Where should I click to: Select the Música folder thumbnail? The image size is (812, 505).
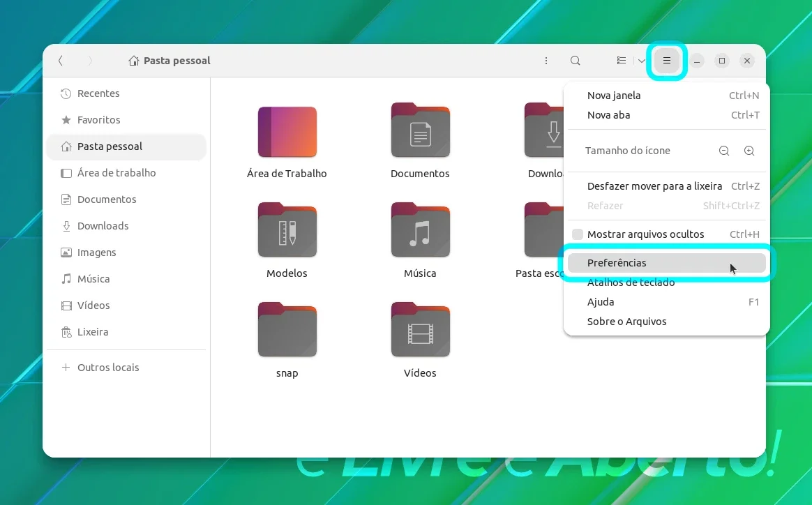coord(420,230)
